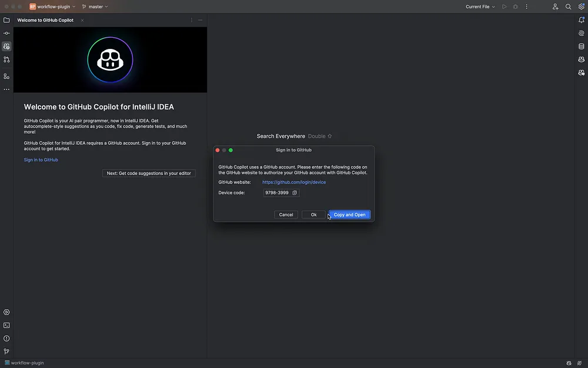The width and height of the screenshot is (588, 368).
Task: Open the Services tool window icon
Action: 6,312
